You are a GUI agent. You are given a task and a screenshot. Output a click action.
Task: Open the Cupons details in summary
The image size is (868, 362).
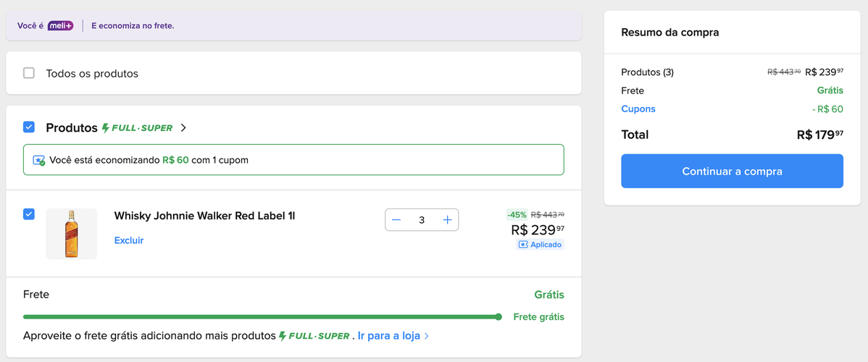(x=638, y=109)
